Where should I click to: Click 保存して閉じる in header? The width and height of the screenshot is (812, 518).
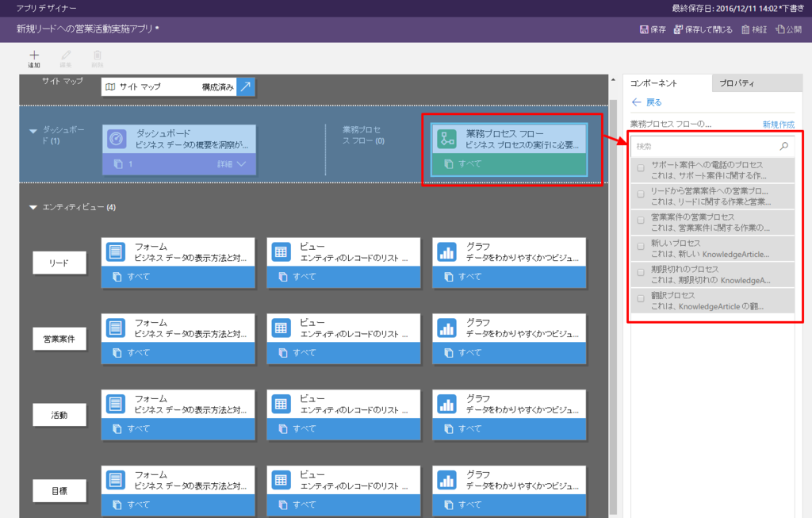703,29
